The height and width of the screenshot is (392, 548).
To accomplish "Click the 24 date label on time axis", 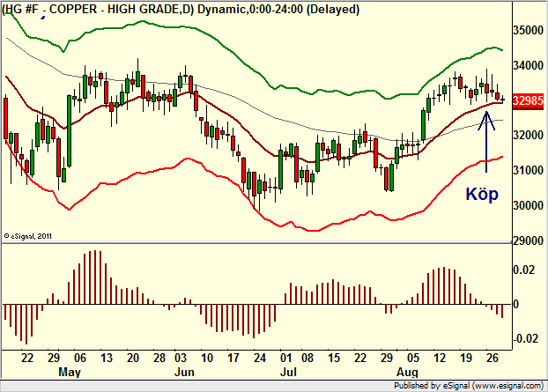I will [x=260, y=358].
